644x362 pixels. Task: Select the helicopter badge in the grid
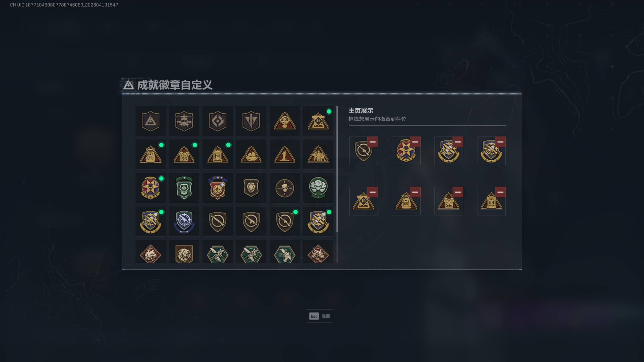click(x=184, y=121)
